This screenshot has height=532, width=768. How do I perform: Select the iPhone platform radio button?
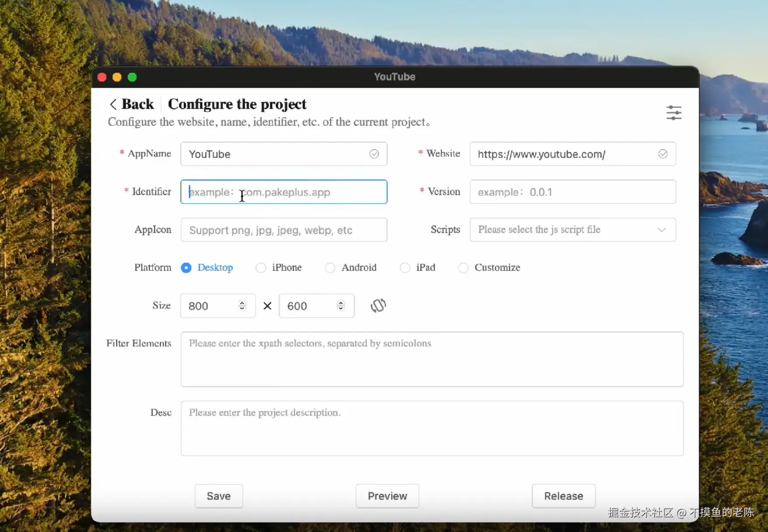tap(261, 267)
